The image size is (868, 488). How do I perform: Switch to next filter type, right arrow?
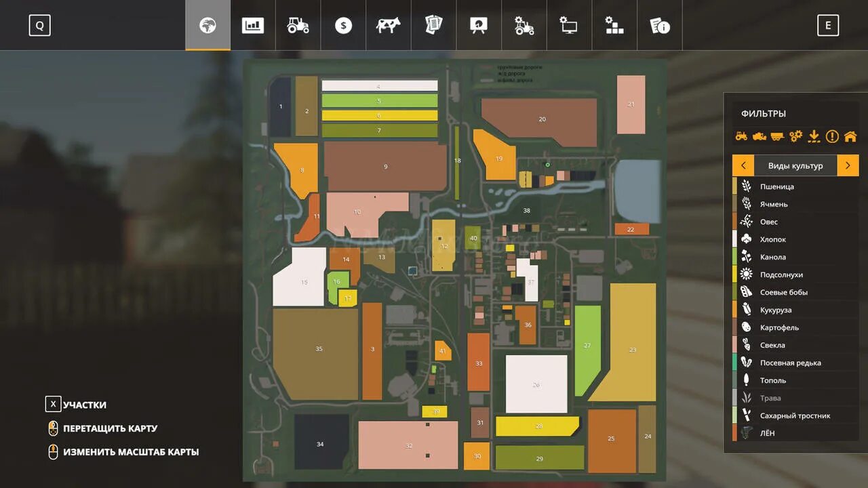coord(848,165)
